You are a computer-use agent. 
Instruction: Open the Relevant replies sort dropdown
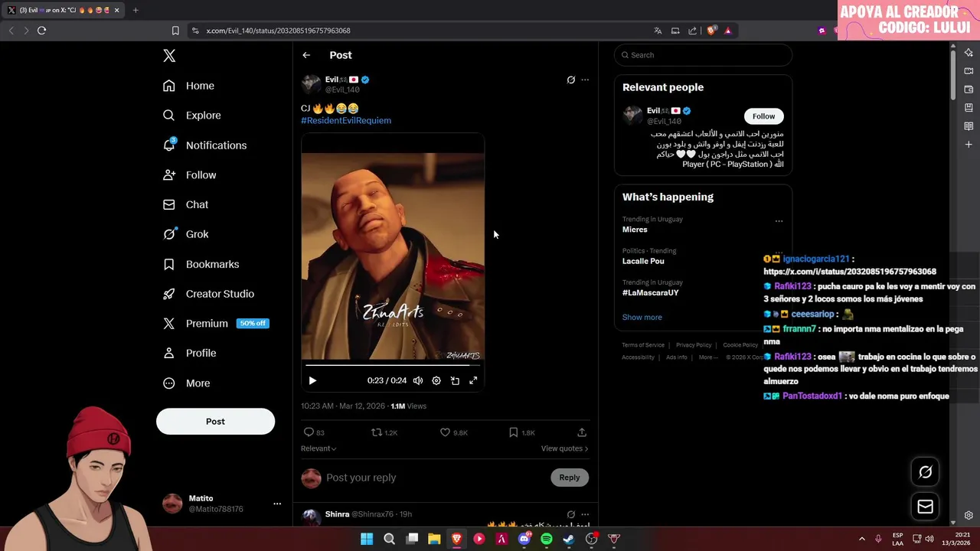coord(318,448)
